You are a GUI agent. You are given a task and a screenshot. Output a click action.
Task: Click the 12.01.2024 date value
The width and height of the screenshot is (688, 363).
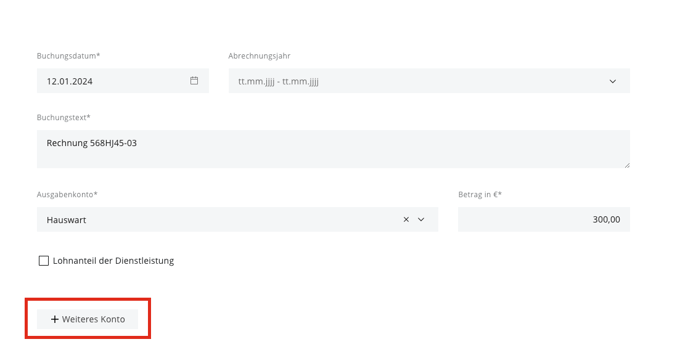[69, 81]
